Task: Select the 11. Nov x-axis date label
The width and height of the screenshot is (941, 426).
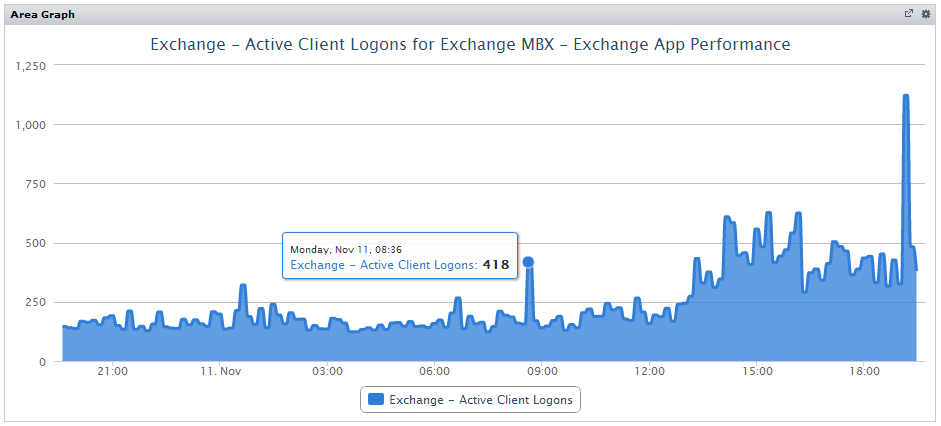Action: 221,372
